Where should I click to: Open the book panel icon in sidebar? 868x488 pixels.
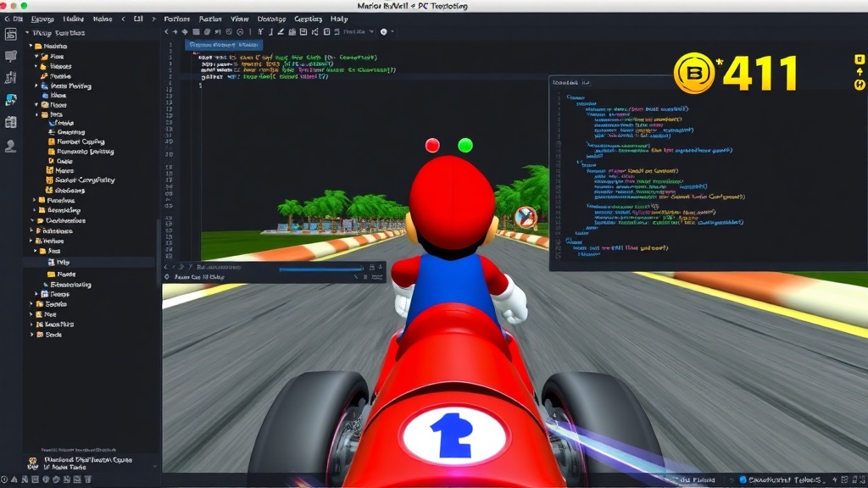click(x=10, y=122)
